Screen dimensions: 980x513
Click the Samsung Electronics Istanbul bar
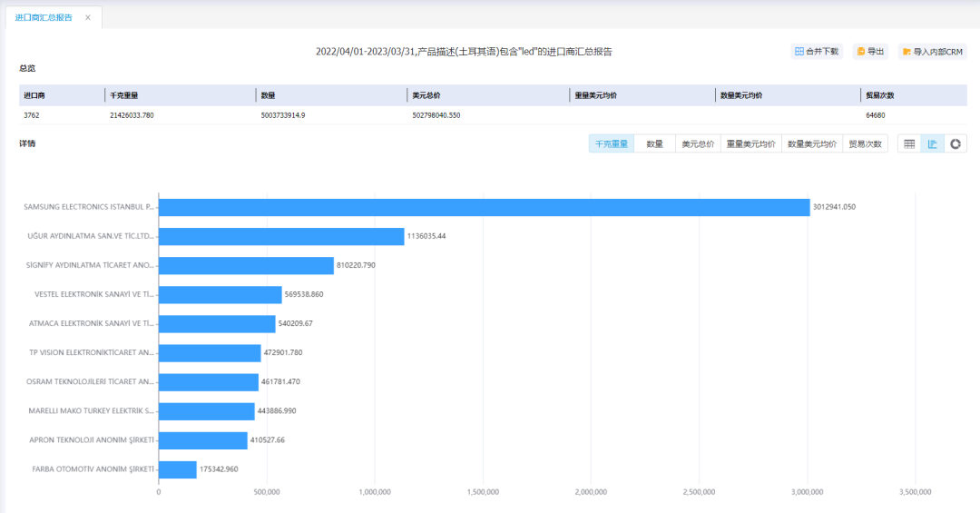coord(484,207)
